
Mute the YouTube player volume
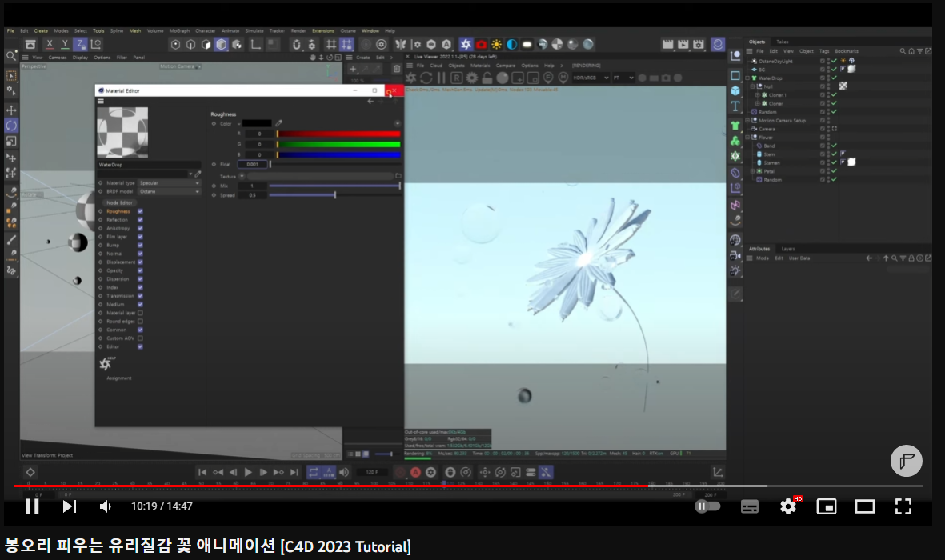[105, 506]
